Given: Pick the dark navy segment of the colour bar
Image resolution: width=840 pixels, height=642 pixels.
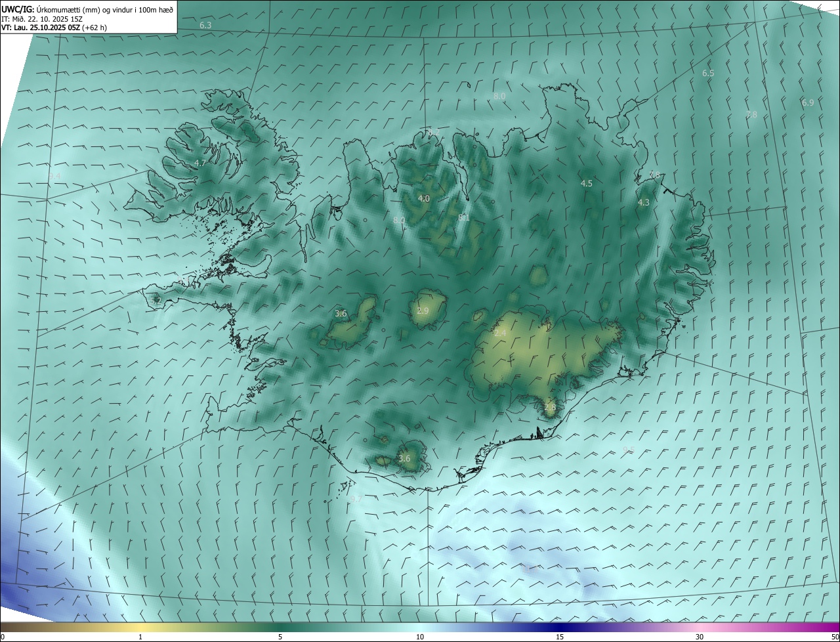Looking at the screenshot, I should click(560, 627).
